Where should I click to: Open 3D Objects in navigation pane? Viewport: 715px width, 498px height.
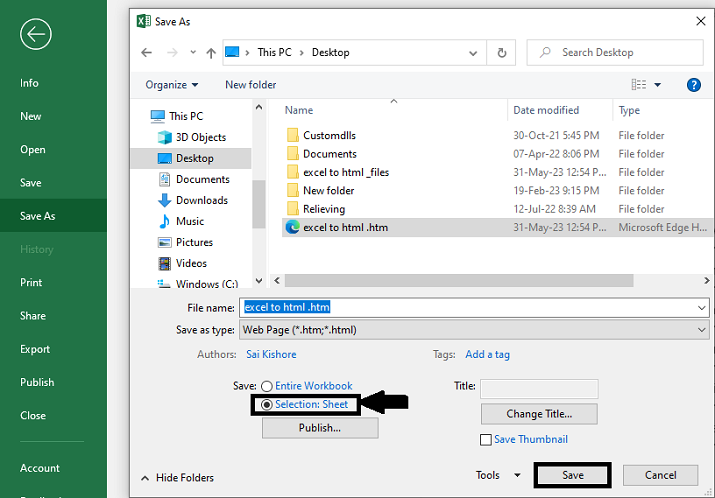tap(192, 137)
